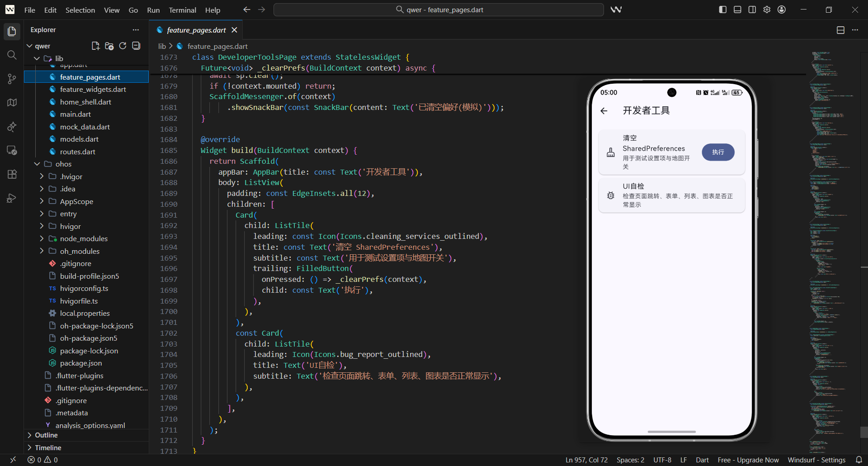The height and width of the screenshot is (466, 868).
Task: Close the feature_pages.dart tab
Action: [x=234, y=30]
